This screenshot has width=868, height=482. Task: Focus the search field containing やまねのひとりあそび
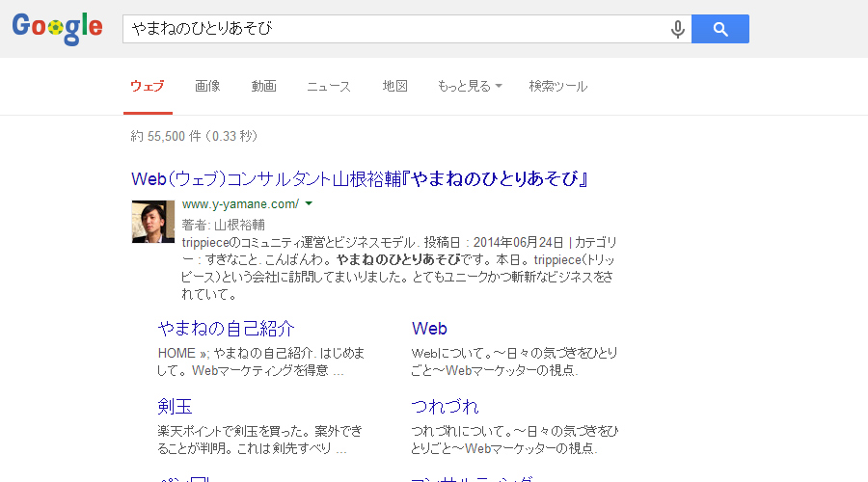(407, 29)
